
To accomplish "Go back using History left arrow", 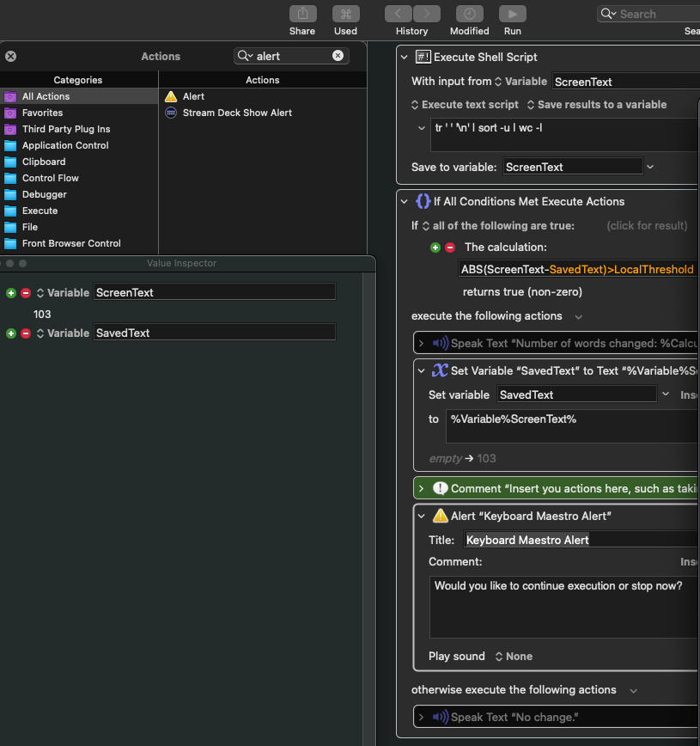I will pyautogui.click(x=398, y=14).
